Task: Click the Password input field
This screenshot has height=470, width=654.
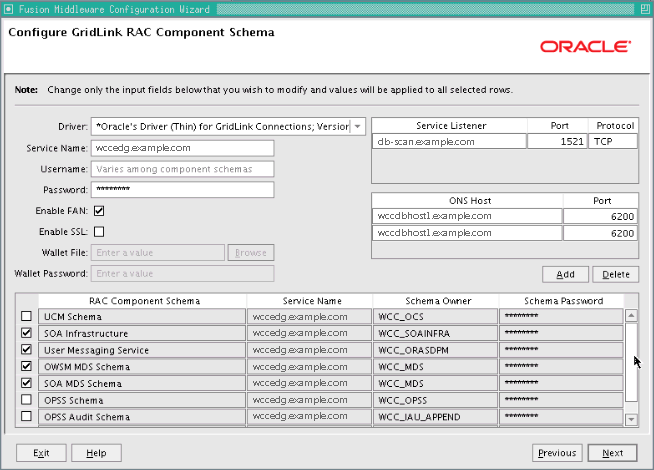Action: click(x=183, y=190)
